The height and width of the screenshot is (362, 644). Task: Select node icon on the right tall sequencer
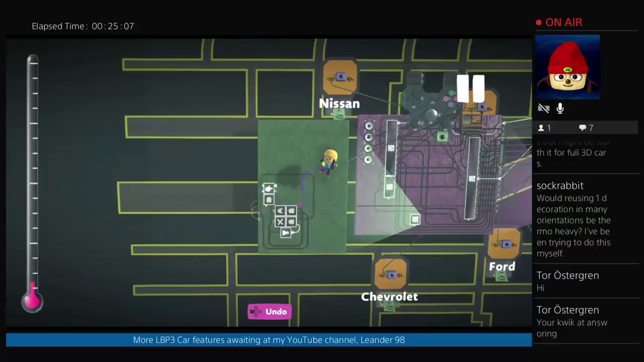472,178
